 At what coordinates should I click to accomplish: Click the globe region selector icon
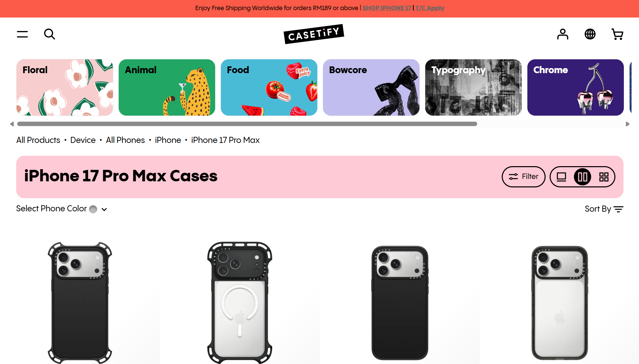point(590,34)
